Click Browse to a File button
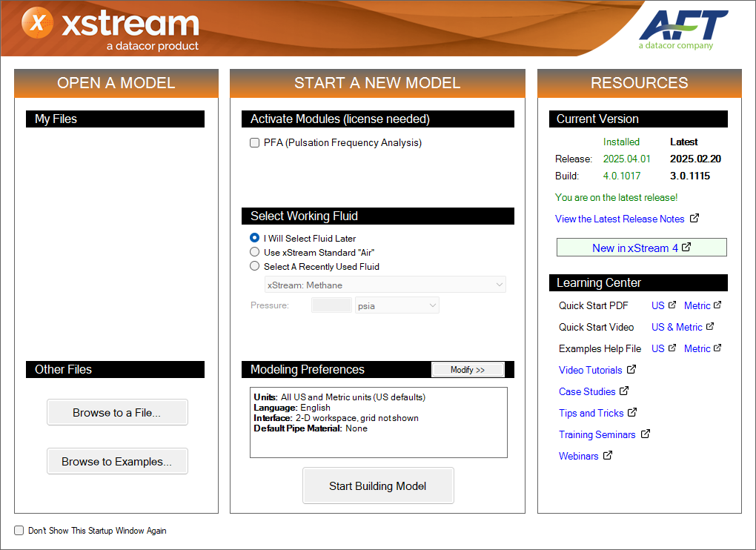The image size is (756, 550). click(117, 412)
